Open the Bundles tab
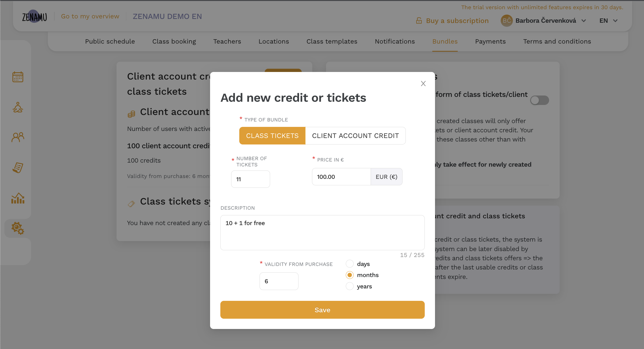The height and width of the screenshot is (349, 644). (445, 41)
